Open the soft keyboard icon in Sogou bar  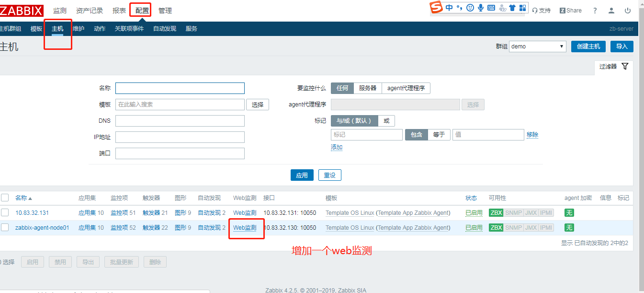[491, 8]
